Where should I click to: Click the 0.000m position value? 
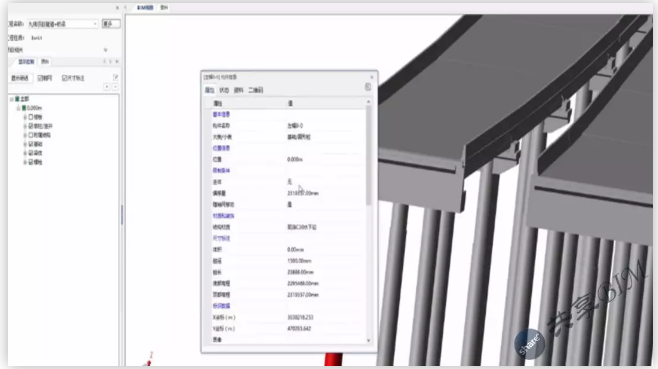[295, 160]
